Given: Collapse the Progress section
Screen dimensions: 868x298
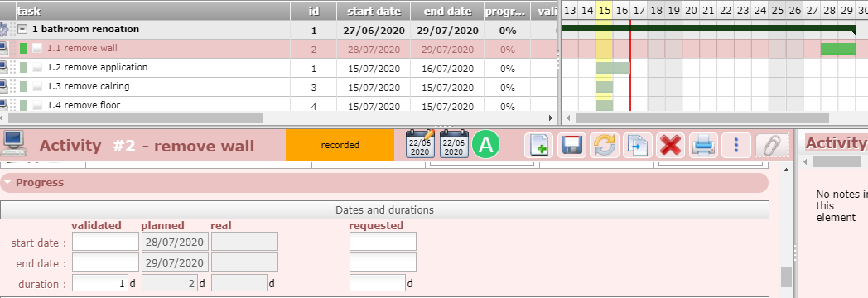Looking at the screenshot, I should [x=7, y=182].
